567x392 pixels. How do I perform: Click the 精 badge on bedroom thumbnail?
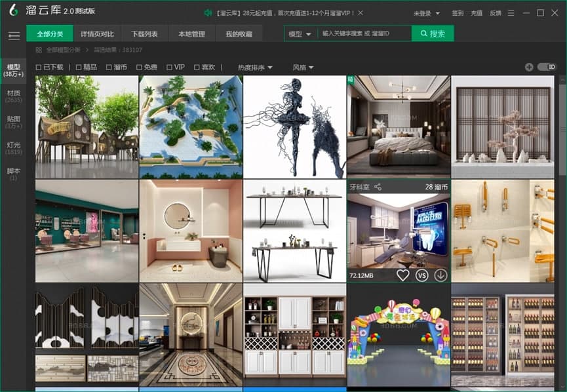351,80
